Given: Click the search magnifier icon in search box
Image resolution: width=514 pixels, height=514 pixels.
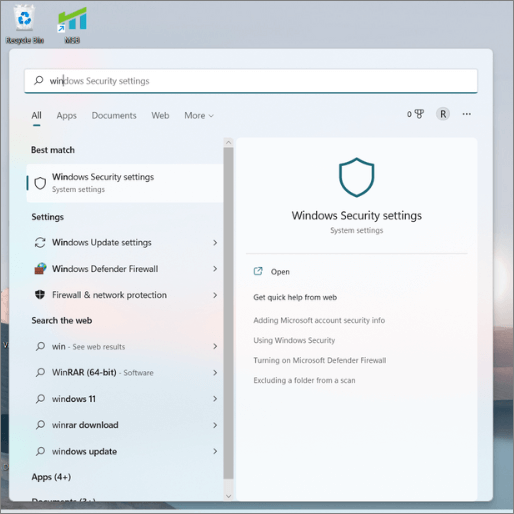Looking at the screenshot, I should click(x=39, y=80).
